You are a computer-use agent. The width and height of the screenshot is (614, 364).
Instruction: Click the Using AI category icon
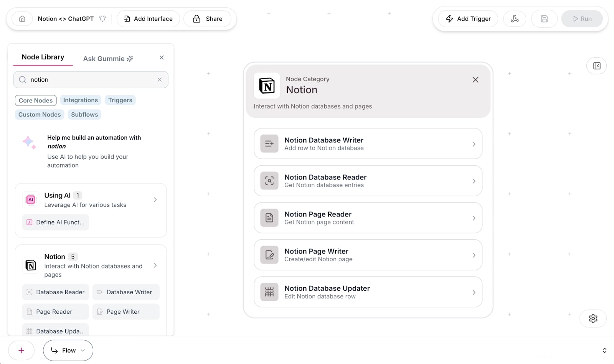pyautogui.click(x=31, y=200)
